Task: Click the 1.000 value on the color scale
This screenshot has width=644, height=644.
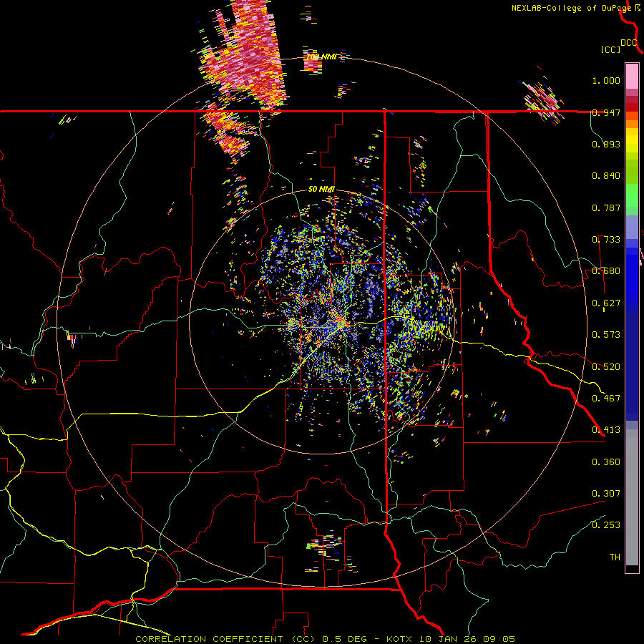Action: [606, 80]
